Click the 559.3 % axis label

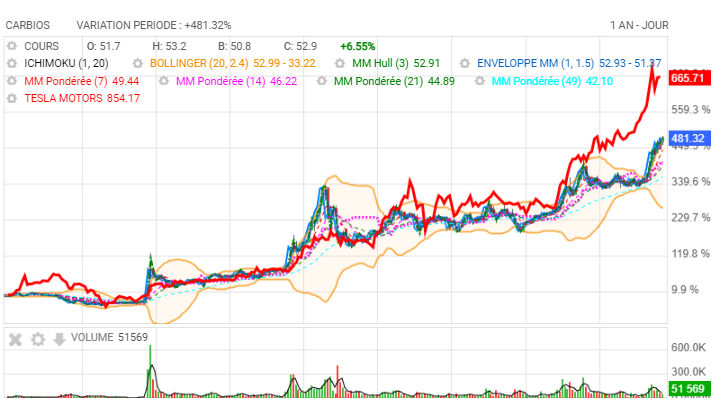[690, 110]
